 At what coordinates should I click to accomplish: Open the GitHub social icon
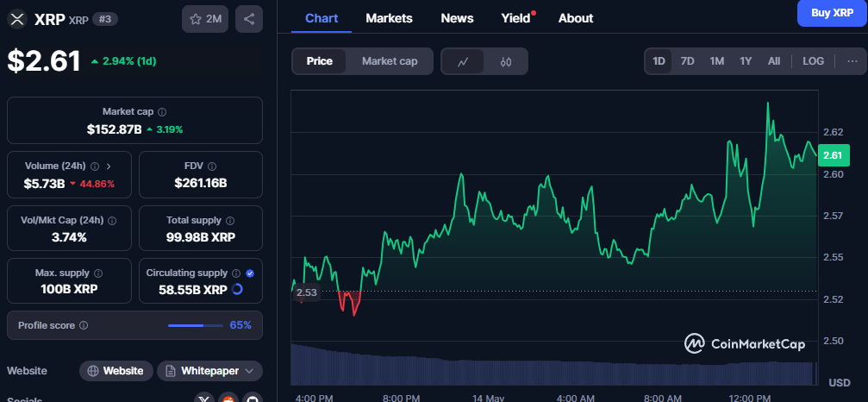252,398
